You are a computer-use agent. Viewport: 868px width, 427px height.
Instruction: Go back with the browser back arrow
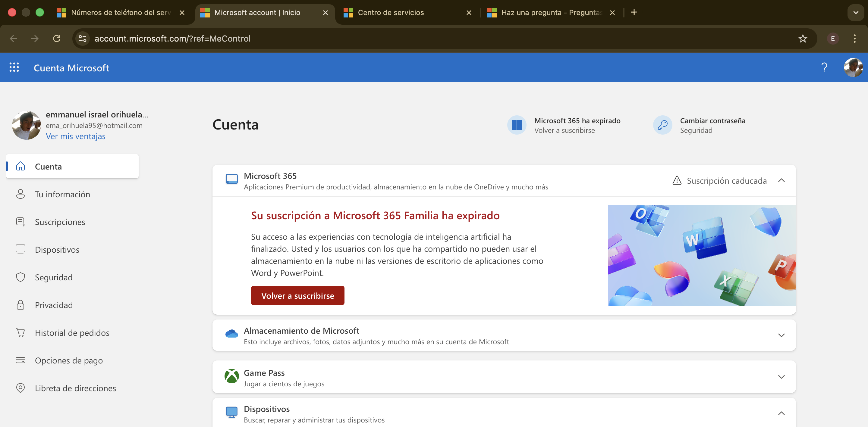(x=14, y=38)
